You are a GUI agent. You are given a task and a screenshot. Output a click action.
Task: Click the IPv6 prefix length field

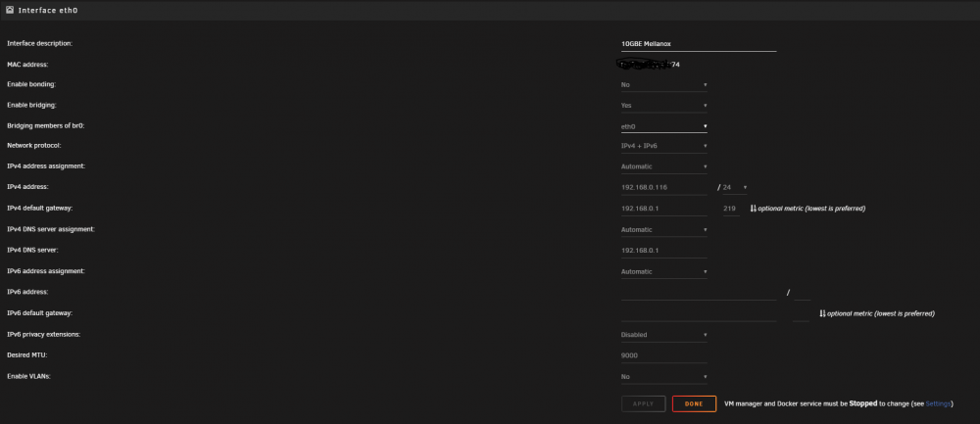coord(802,292)
